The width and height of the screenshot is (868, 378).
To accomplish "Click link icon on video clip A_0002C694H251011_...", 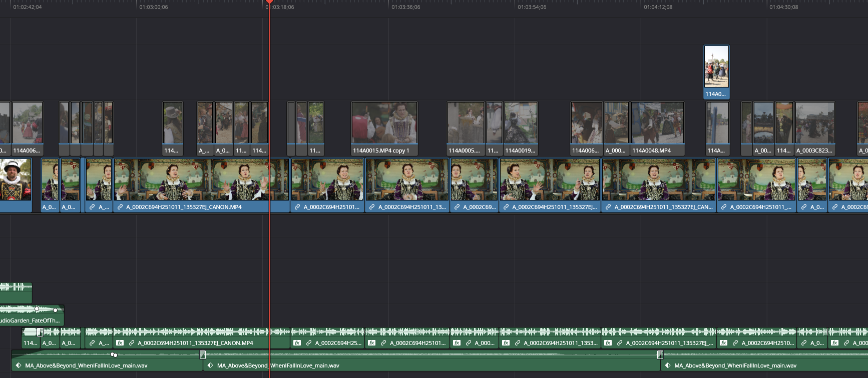I will tap(724, 207).
